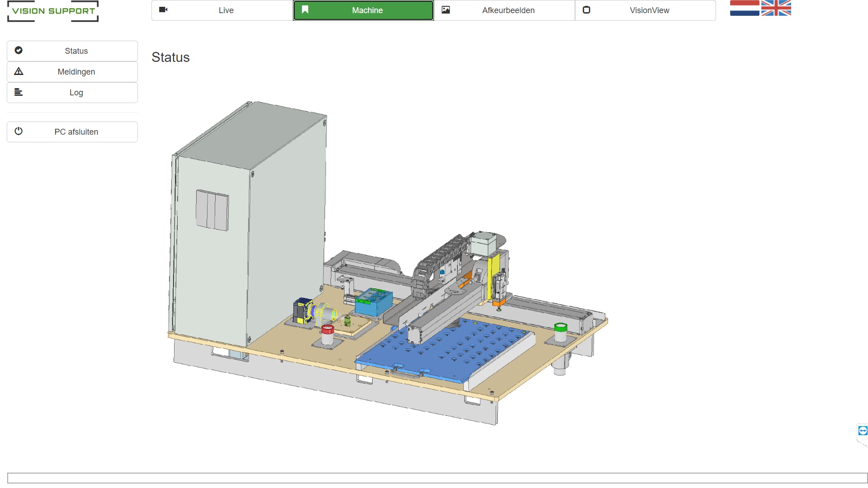The height and width of the screenshot is (488, 868).
Task: Show the Log page
Action: point(76,93)
